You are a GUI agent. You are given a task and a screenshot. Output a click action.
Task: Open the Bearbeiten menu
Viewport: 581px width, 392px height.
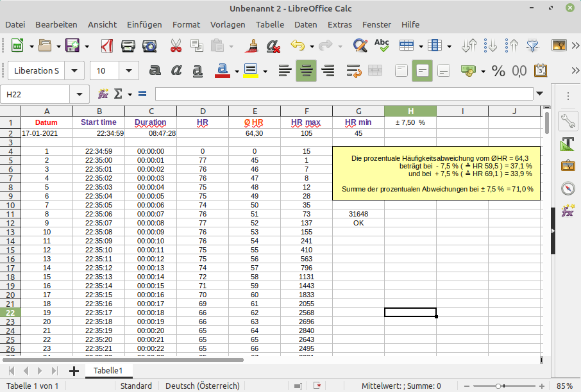click(56, 24)
